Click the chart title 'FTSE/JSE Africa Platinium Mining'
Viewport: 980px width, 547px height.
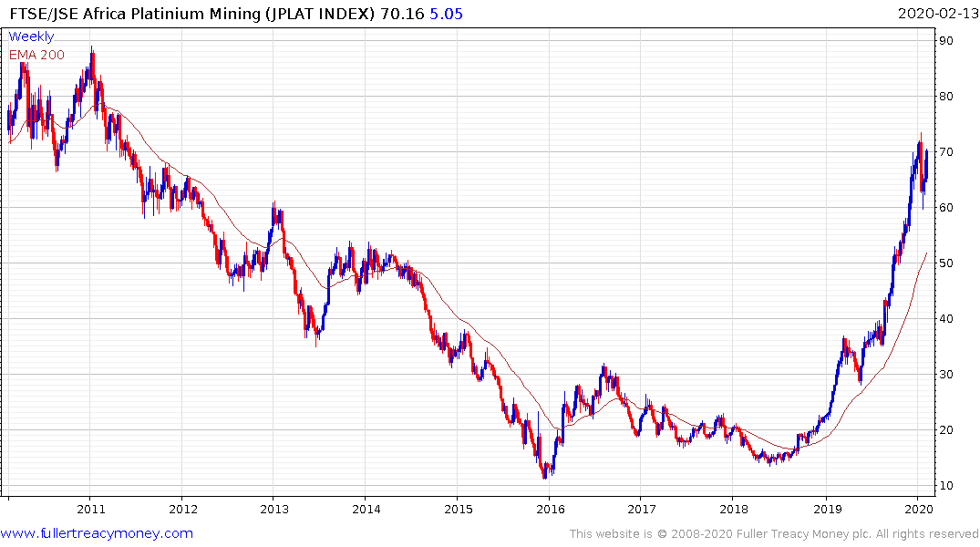point(134,14)
